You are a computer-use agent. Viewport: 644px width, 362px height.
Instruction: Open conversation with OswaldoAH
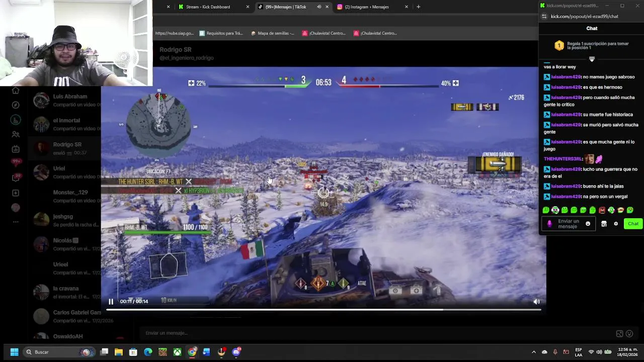pyautogui.click(x=64, y=336)
